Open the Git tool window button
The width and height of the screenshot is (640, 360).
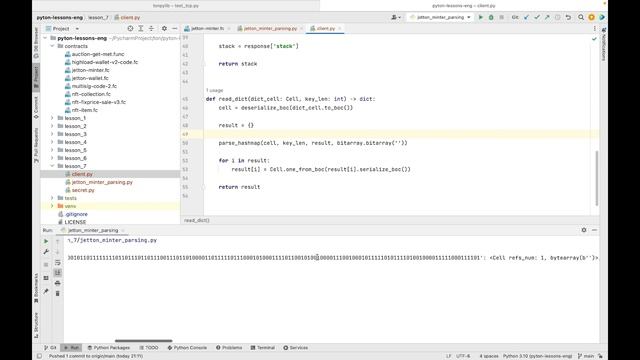click(50, 348)
